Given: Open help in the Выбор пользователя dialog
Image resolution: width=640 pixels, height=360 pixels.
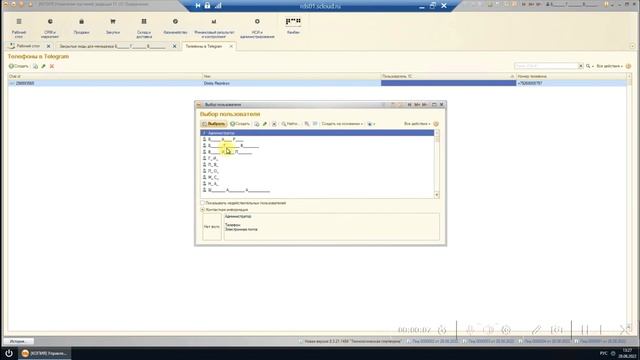Looking at the screenshot, I should (436, 124).
